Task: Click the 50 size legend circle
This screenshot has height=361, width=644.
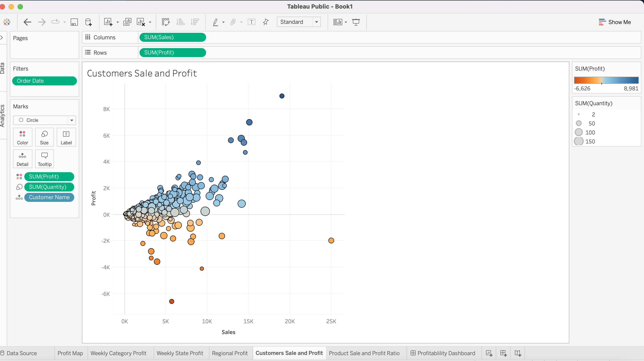Action: pyautogui.click(x=579, y=123)
